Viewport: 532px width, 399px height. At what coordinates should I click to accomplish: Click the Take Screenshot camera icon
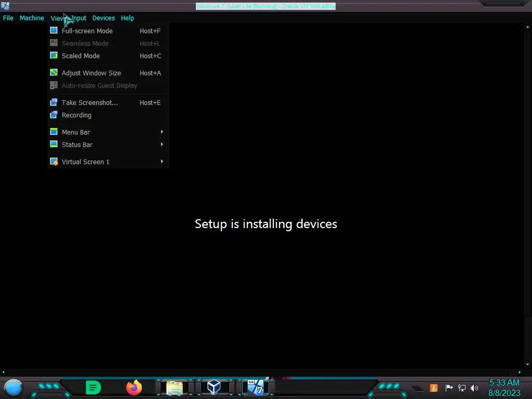pyautogui.click(x=54, y=102)
